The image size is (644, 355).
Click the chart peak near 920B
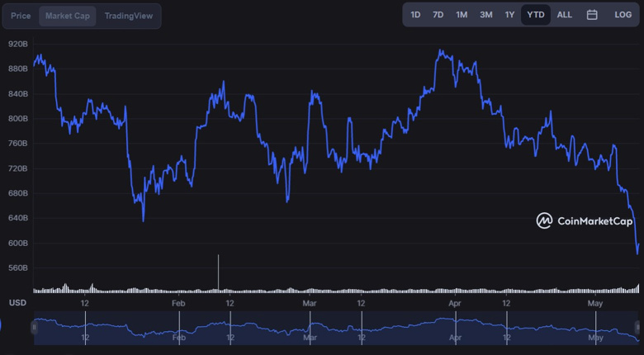440,51
